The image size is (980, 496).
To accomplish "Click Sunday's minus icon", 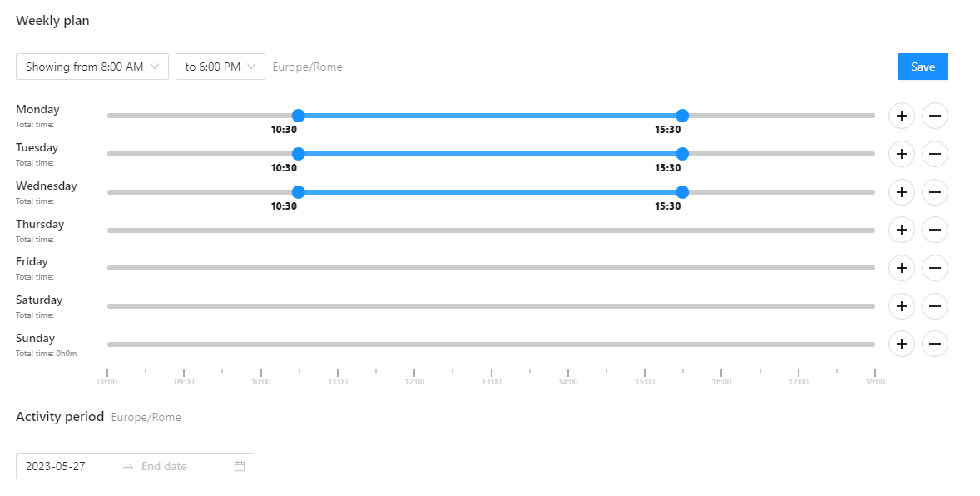I will tap(935, 344).
